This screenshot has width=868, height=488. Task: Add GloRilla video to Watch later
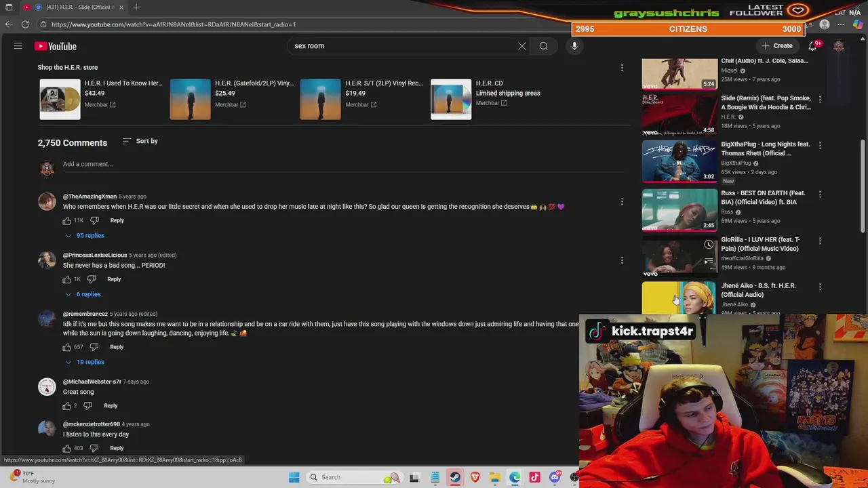pyautogui.click(x=709, y=245)
